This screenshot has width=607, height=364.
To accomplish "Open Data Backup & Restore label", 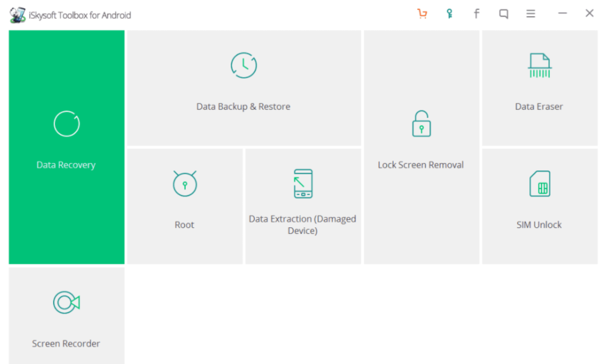I will 243,107.
